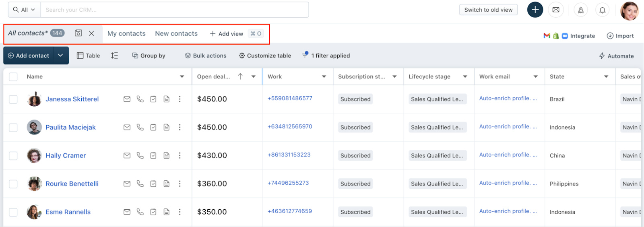Save the All contacts view with the save icon
644x227 pixels.
[x=78, y=33]
